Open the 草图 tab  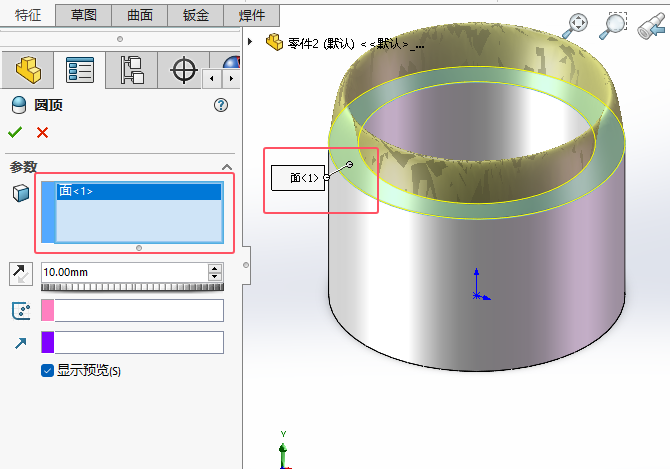[x=84, y=15]
